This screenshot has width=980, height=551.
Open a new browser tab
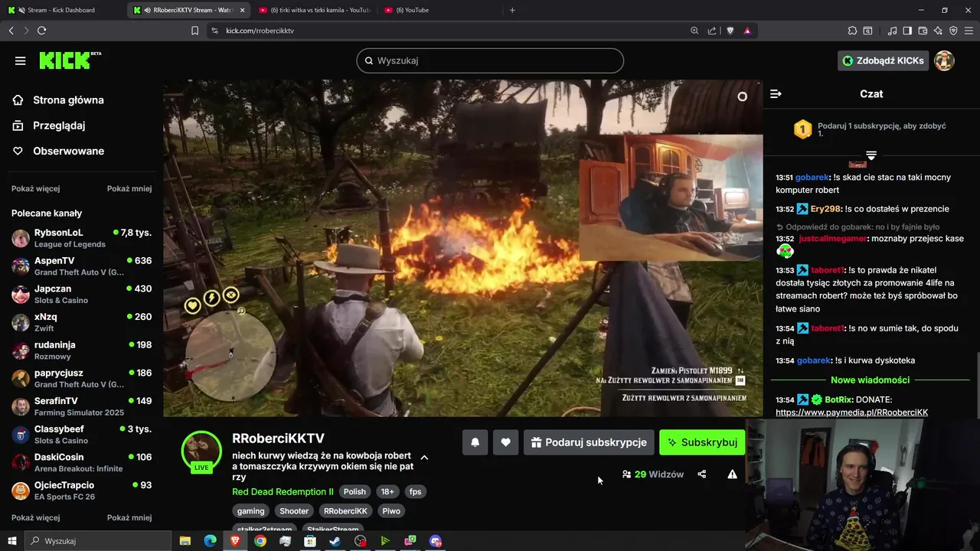click(512, 10)
